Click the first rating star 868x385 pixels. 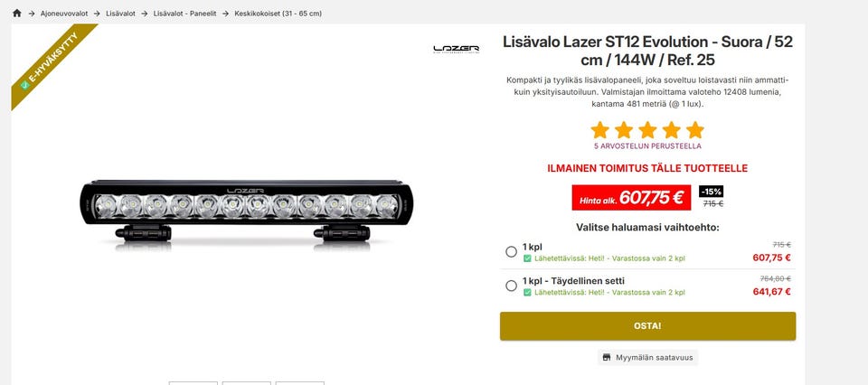point(599,130)
